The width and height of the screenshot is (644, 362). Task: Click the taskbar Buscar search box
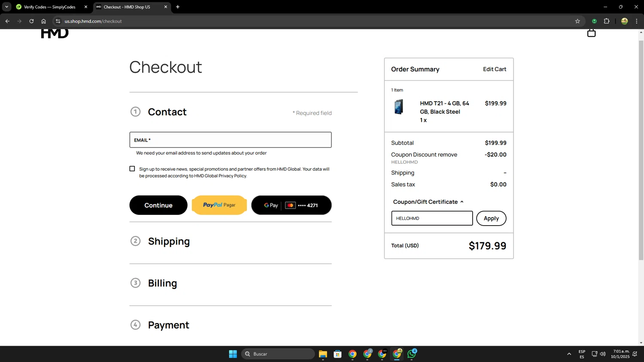(278, 354)
